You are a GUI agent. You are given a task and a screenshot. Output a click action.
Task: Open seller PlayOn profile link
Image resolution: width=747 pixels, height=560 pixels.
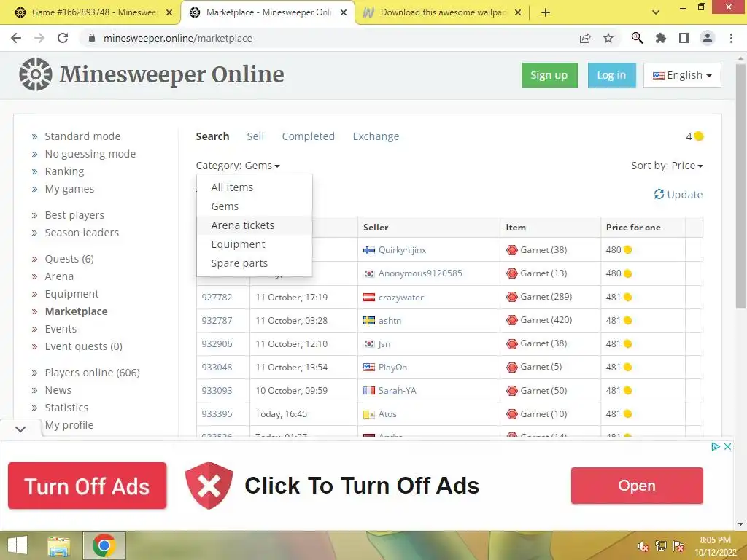click(x=392, y=367)
